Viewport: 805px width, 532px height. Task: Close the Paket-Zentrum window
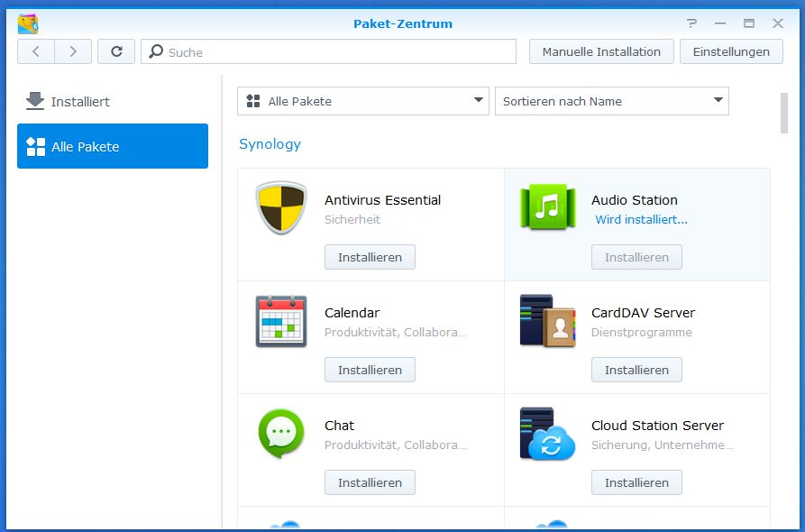click(x=778, y=23)
